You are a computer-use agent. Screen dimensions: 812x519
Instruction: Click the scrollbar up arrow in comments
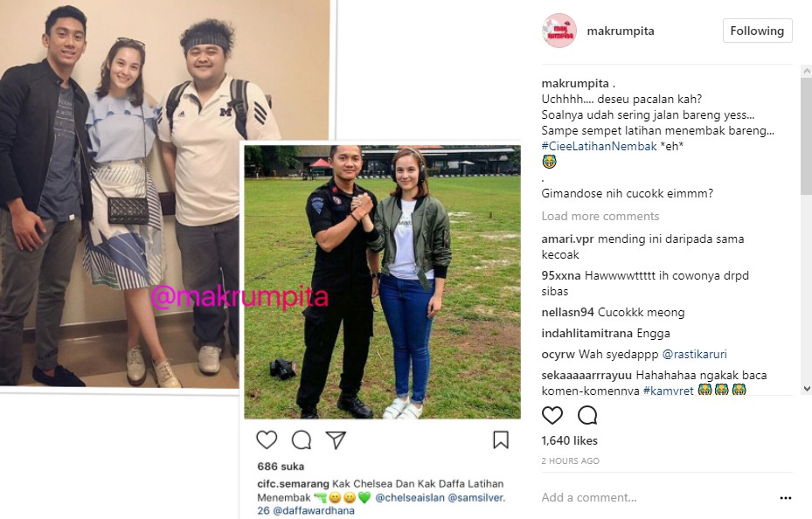pyautogui.click(x=806, y=71)
